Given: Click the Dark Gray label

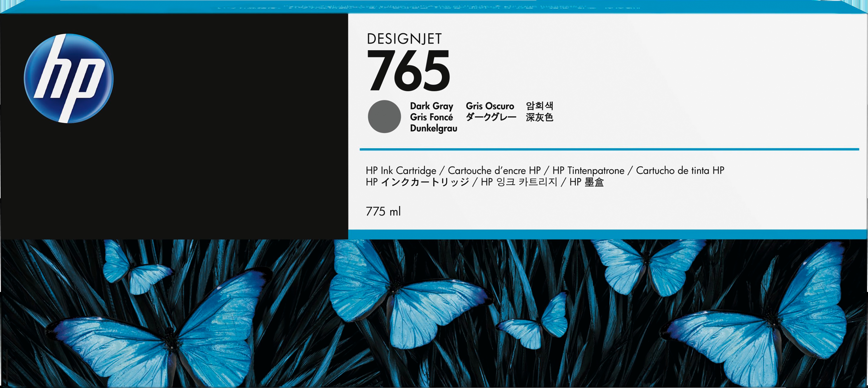Looking at the screenshot, I should [x=431, y=106].
